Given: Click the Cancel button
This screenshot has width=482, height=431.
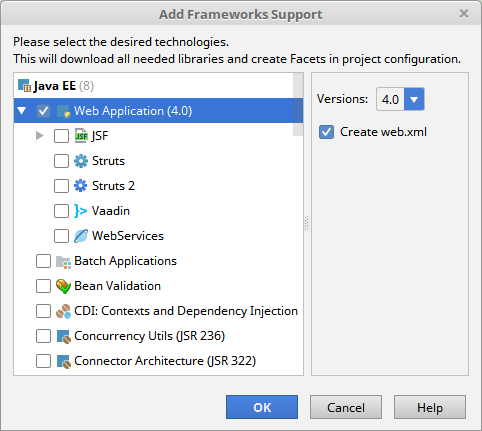Looking at the screenshot, I should [346, 407].
